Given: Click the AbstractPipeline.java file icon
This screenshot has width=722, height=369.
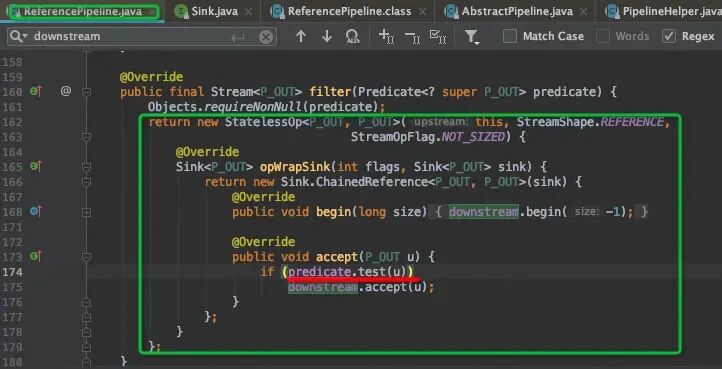Looking at the screenshot, I should pyautogui.click(x=451, y=11).
